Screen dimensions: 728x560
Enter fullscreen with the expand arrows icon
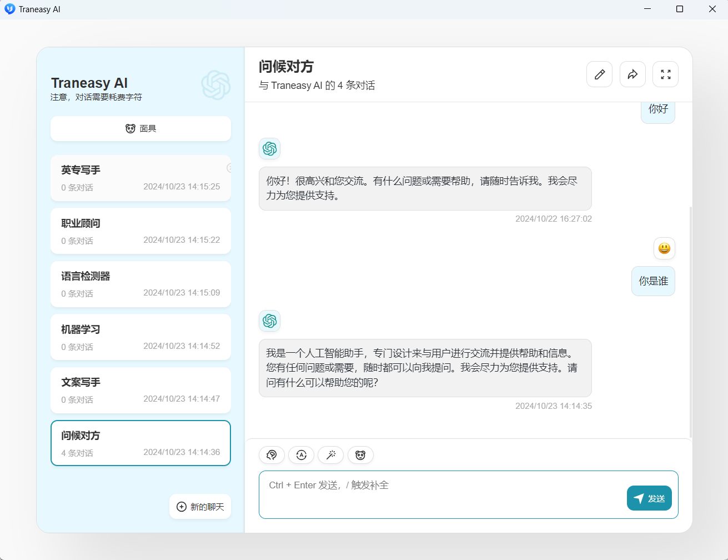tap(665, 74)
